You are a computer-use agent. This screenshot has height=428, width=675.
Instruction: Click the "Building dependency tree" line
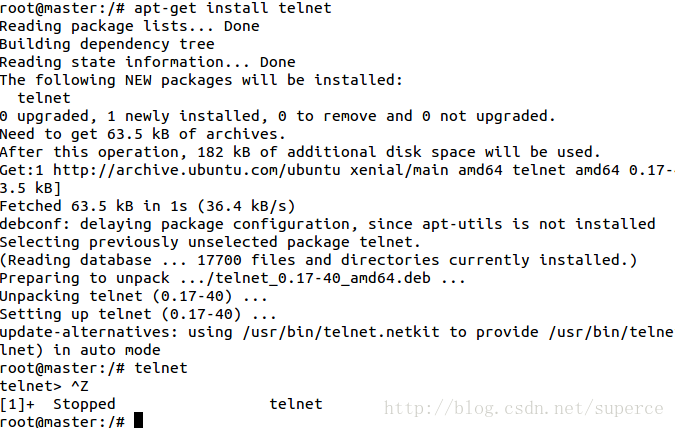coord(107,44)
